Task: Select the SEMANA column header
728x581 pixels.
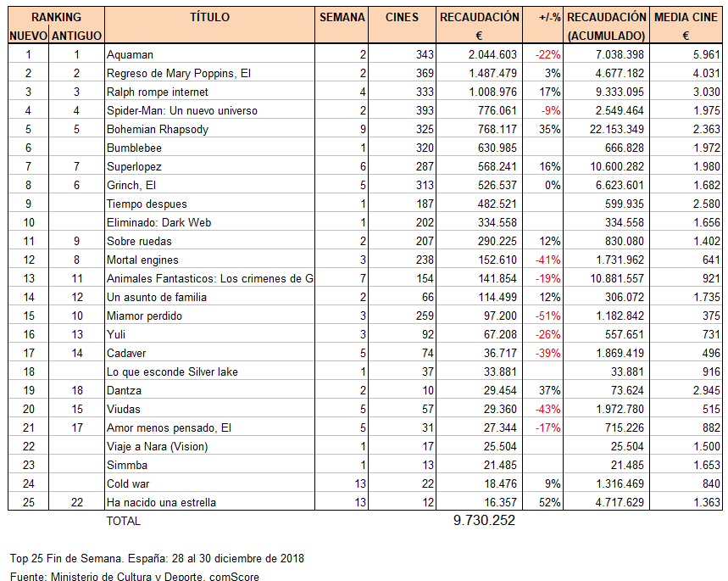Action: pos(342,17)
